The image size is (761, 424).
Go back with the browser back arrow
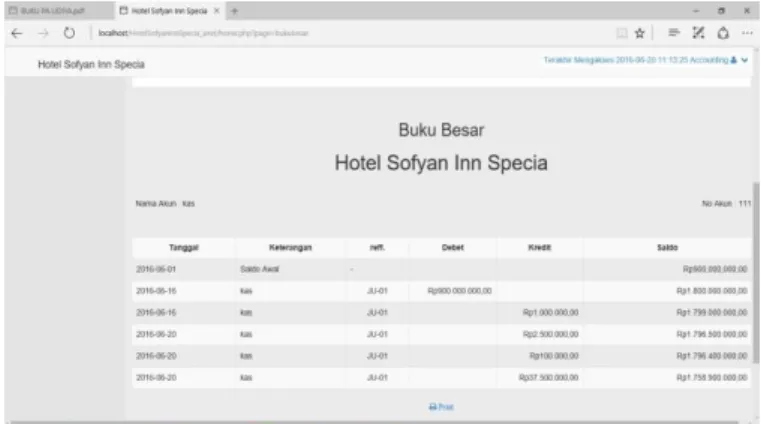click(x=17, y=33)
